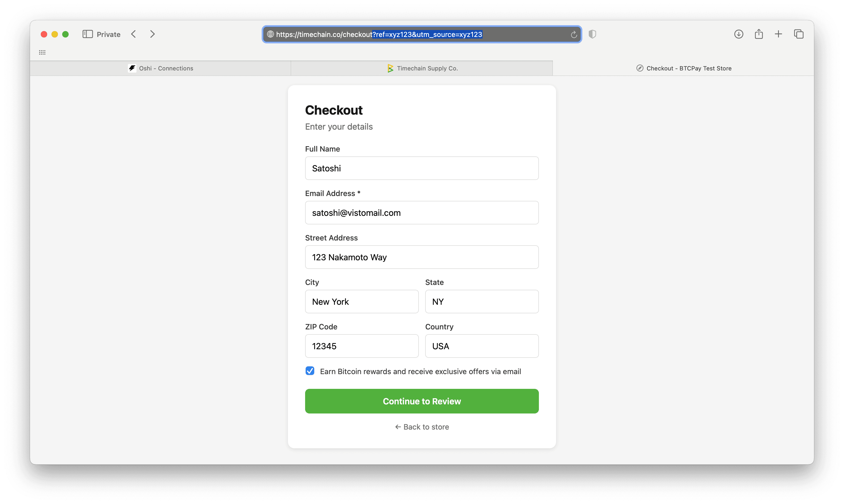Viewport: 844px width, 504px height.
Task: Open the privacy shield icon beside address bar
Action: [x=593, y=34]
